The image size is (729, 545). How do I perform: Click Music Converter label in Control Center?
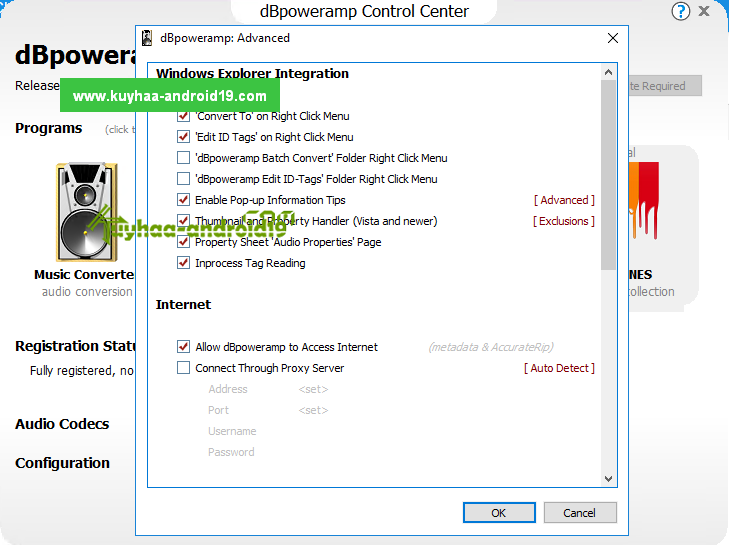pos(84,274)
